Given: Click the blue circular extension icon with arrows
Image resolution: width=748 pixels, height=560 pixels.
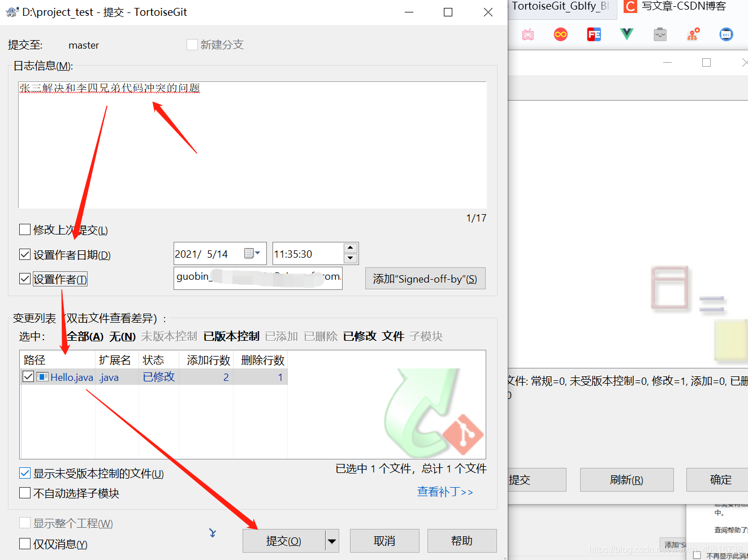Looking at the screenshot, I should (726, 34).
